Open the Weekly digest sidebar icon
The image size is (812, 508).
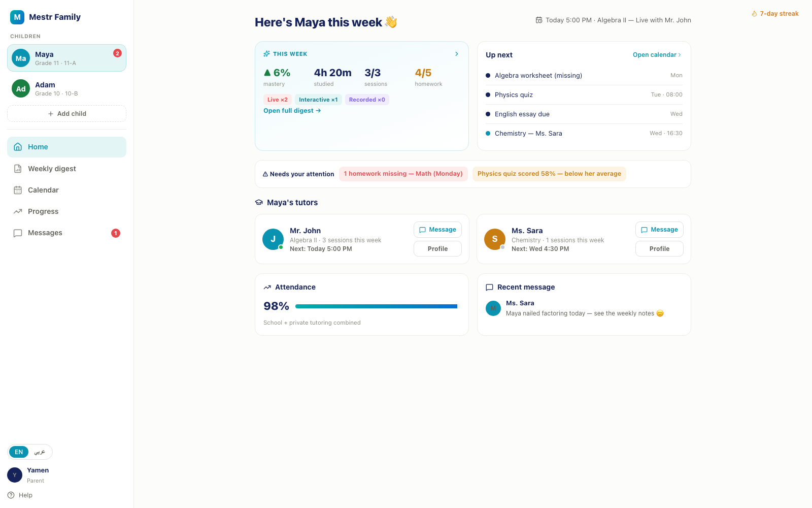[18, 169]
